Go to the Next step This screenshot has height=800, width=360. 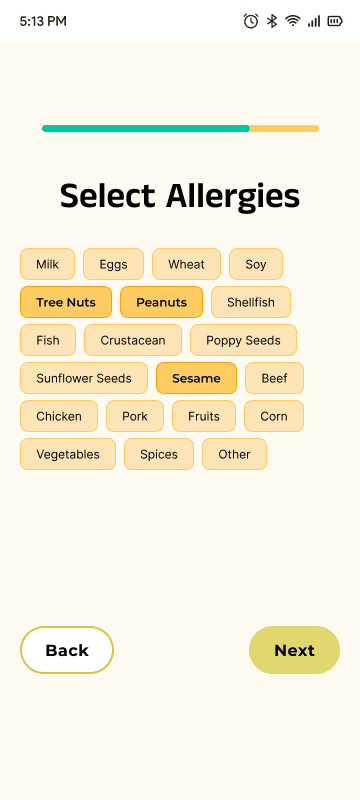(x=294, y=650)
